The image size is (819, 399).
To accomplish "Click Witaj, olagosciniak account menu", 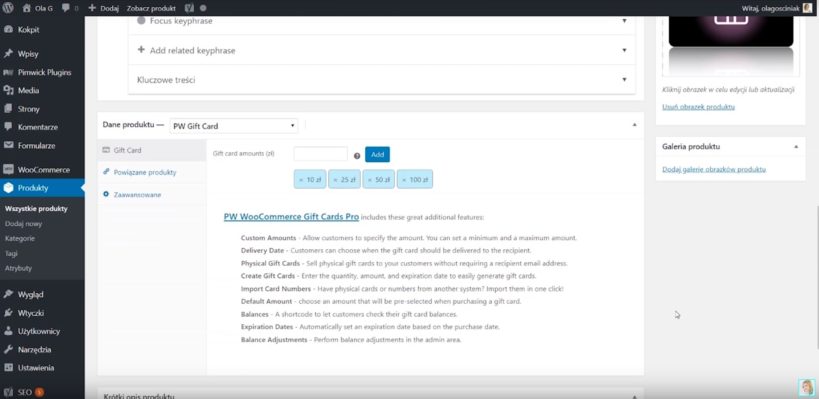I will click(771, 8).
